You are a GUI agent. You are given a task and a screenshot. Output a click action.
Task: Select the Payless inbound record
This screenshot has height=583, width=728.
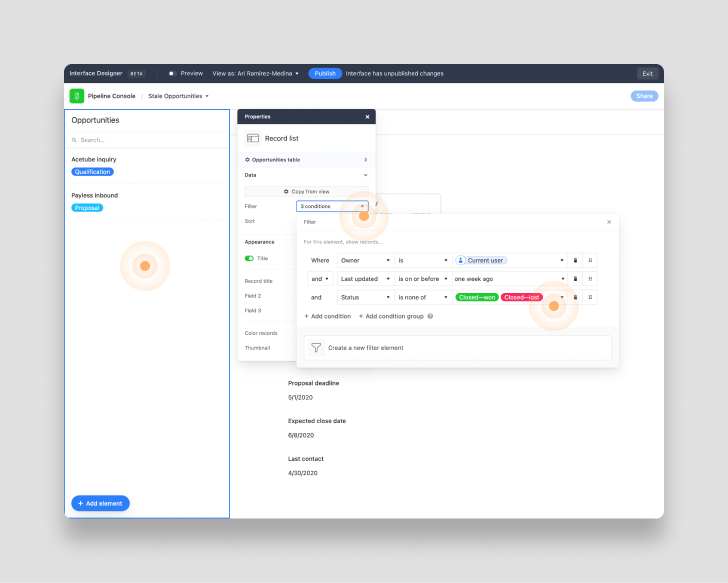[x=147, y=201]
